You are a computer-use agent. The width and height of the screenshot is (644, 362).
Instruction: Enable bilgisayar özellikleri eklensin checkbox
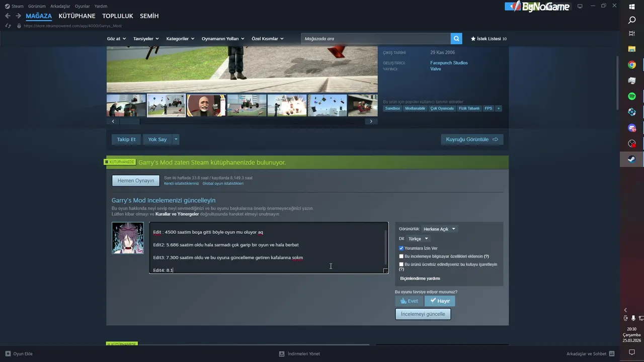(401, 256)
